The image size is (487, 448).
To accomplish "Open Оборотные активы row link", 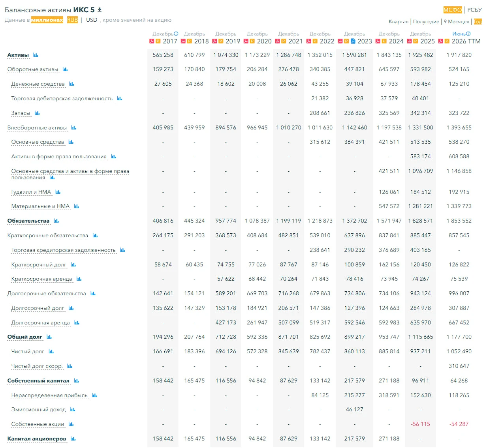I will click(33, 69).
